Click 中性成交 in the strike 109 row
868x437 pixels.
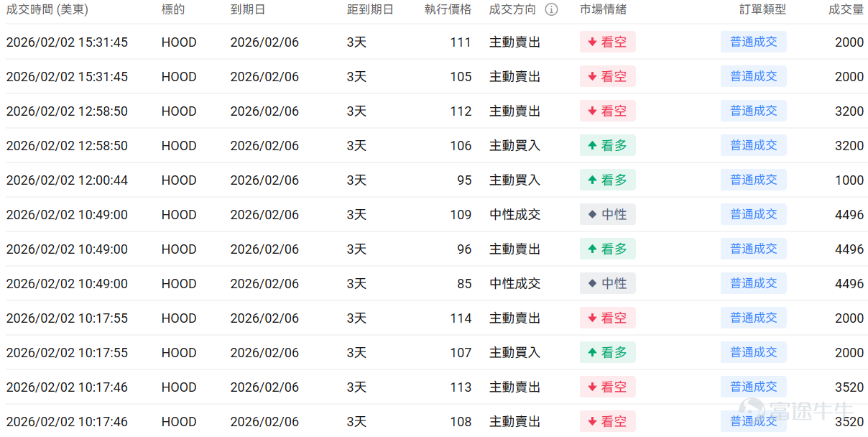click(x=514, y=215)
